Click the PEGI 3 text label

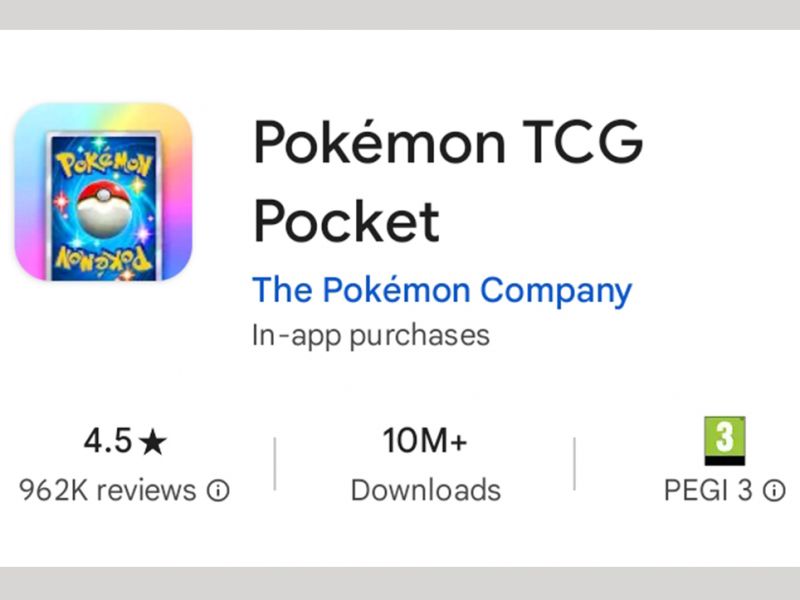(708, 490)
